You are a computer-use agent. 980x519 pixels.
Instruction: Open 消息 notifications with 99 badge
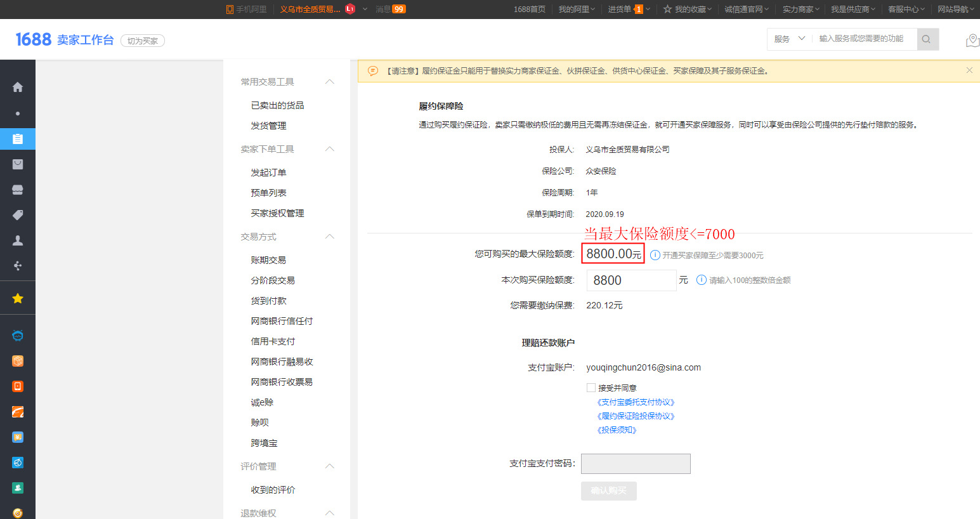(390, 9)
